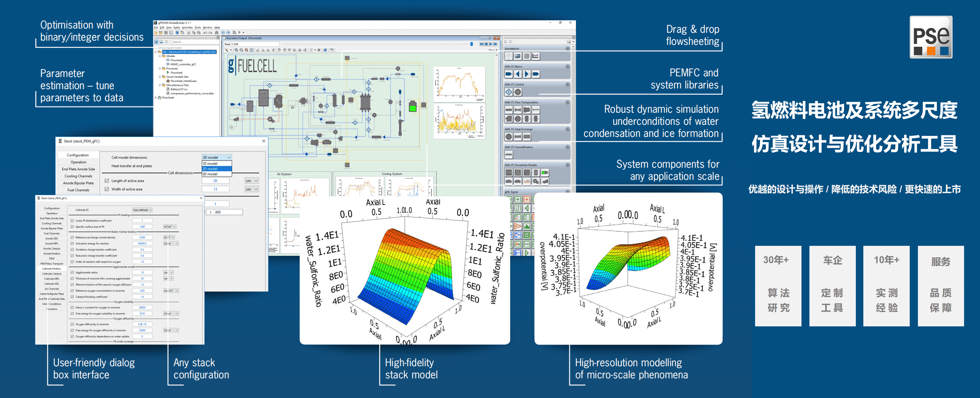Click the stop button in Execution Output
980x398 pixels.
tap(486, 44)
